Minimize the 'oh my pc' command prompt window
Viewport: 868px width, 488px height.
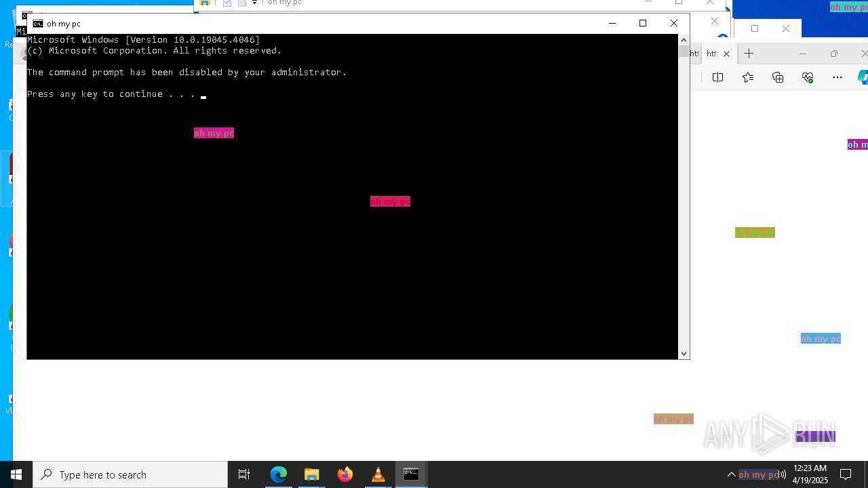[612, 24]
